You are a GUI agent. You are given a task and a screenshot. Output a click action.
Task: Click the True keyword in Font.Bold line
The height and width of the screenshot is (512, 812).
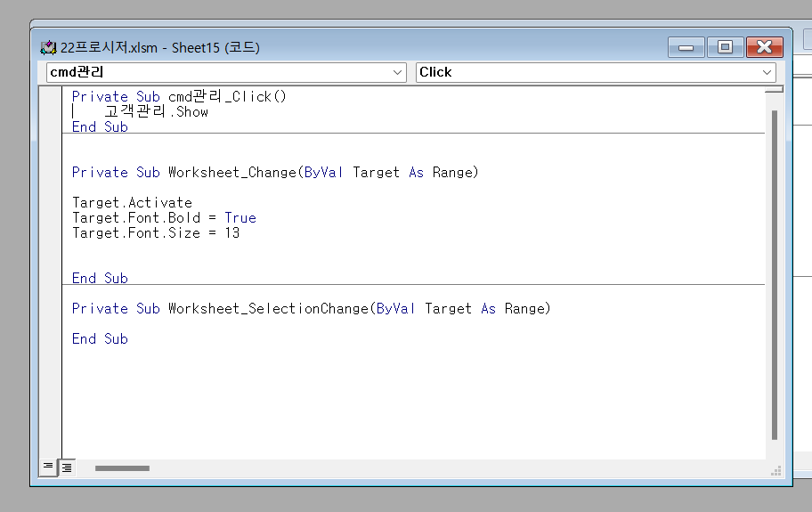click(x=240, y=217)
